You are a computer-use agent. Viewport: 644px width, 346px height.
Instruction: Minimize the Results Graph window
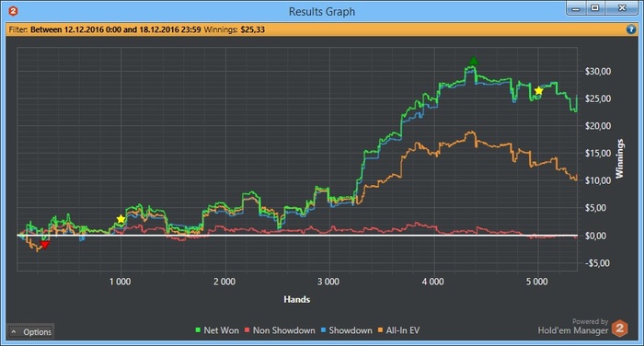pyautogui.click(x=576, y=8)
